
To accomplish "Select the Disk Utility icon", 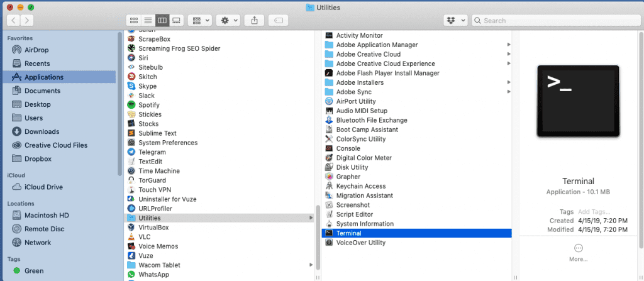I will pos(329,167).
